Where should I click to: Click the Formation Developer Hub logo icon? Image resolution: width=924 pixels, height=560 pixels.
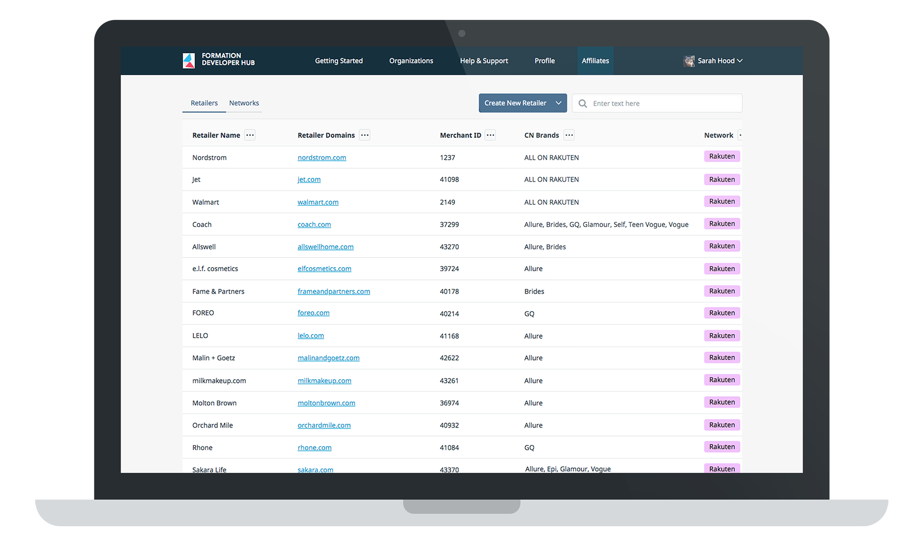[189, 61]
